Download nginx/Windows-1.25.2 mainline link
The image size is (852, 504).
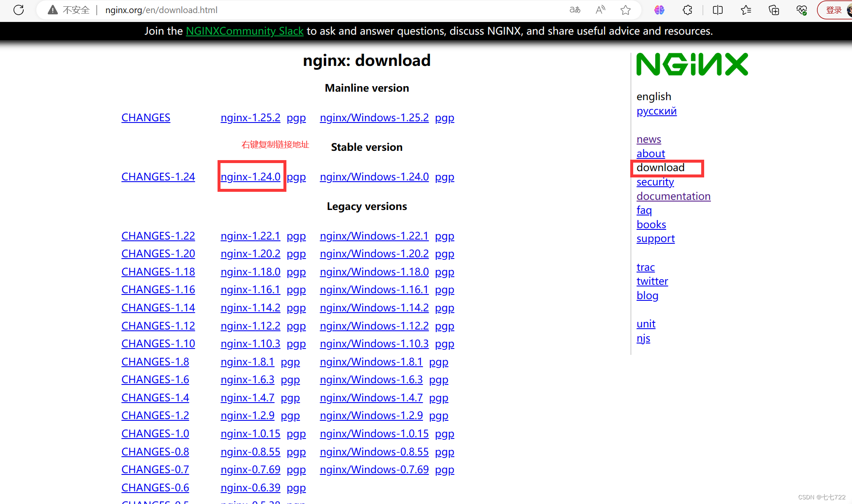374,117
